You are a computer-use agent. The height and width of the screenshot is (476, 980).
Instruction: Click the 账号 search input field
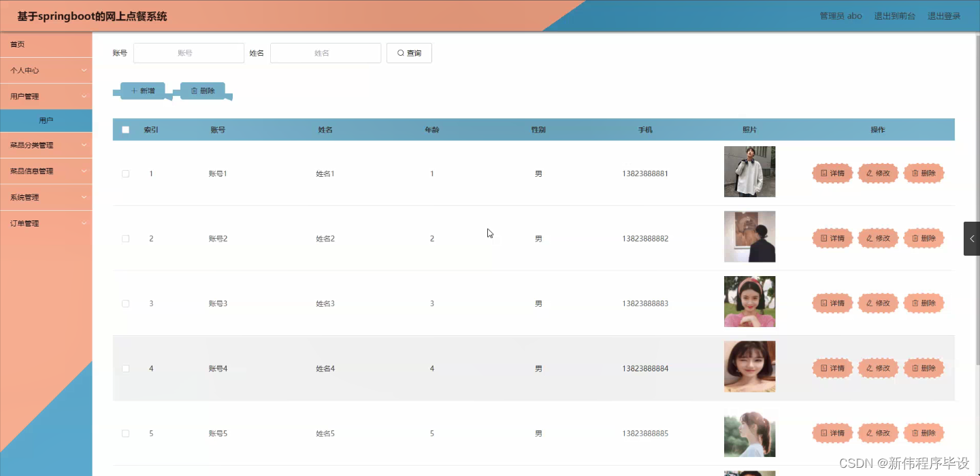coord(189,52)
